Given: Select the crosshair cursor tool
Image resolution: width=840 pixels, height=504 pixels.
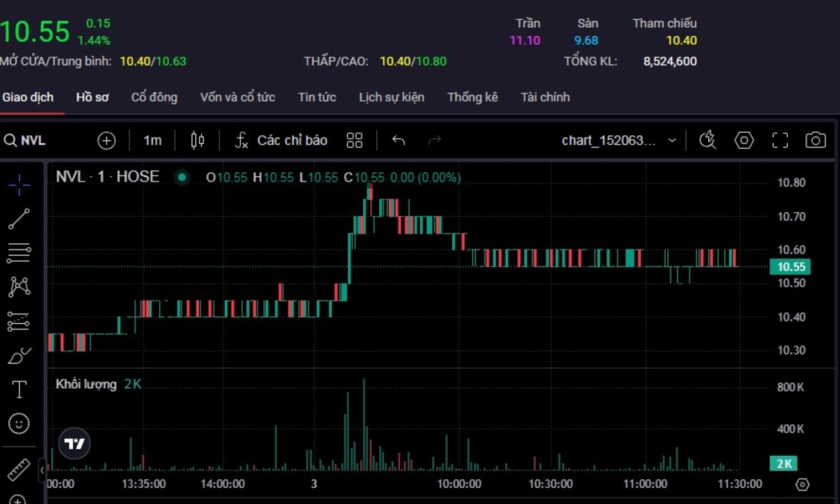Looking at the screenshot, I should click(x=19, y=185).
